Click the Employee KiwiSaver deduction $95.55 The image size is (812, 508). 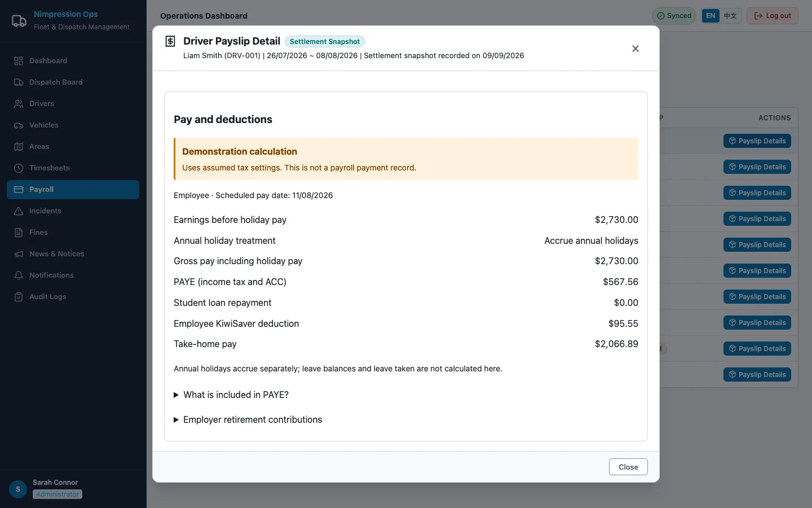623,324
